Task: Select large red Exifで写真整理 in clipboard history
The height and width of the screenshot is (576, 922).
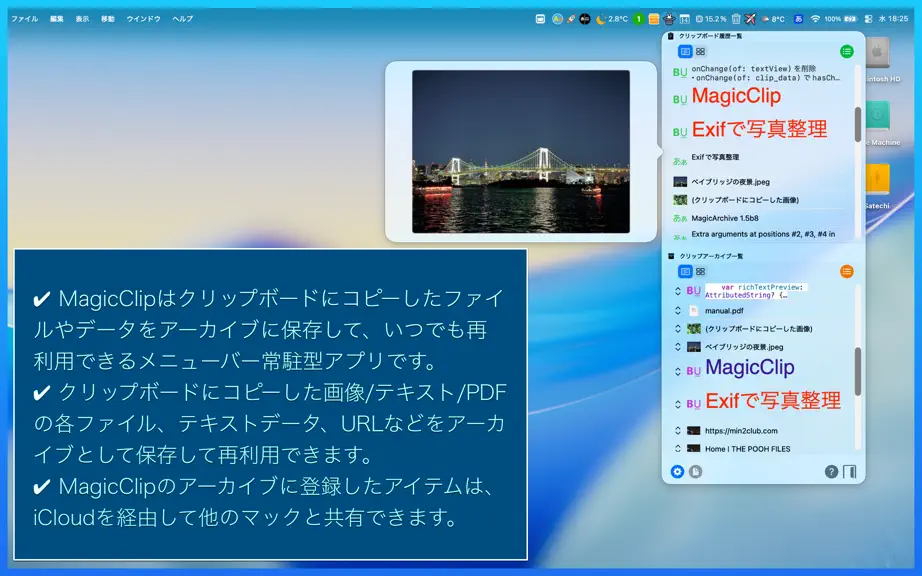Action: click(759, 129)
